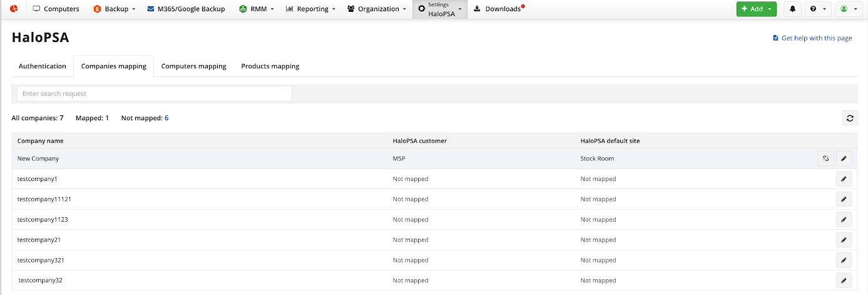This screenshot has width=868, height=295.
Task: Select the testcompany21 row name
Action: [39, 240]
